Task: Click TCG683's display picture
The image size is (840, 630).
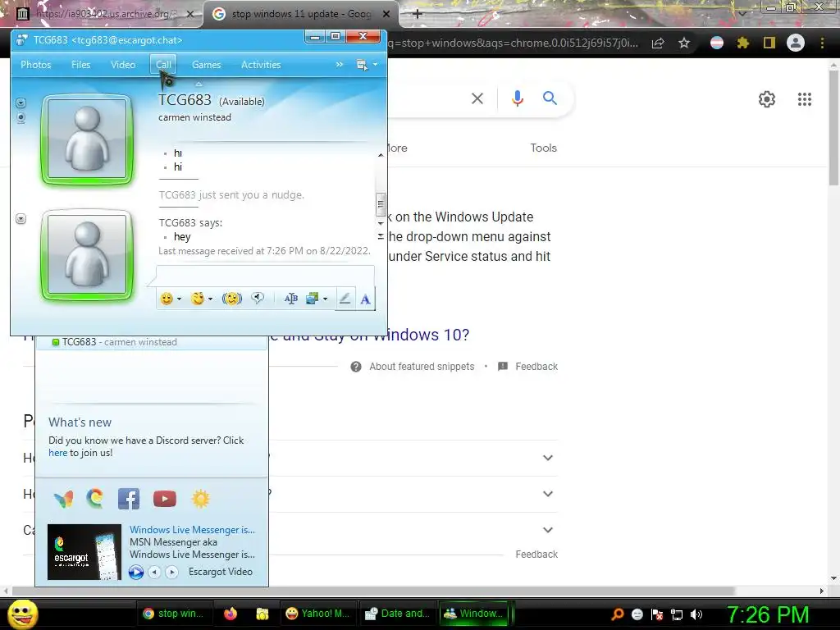Action: tap(87, 139)
